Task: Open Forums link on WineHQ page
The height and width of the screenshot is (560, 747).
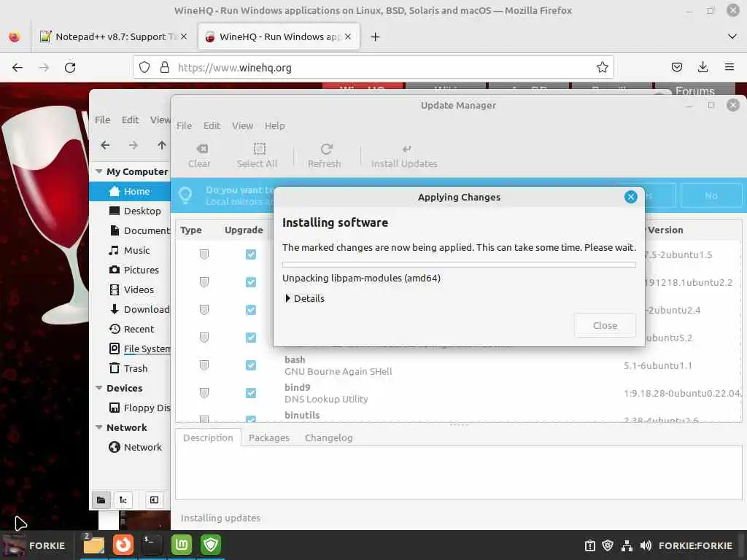Action: point(694,90)
